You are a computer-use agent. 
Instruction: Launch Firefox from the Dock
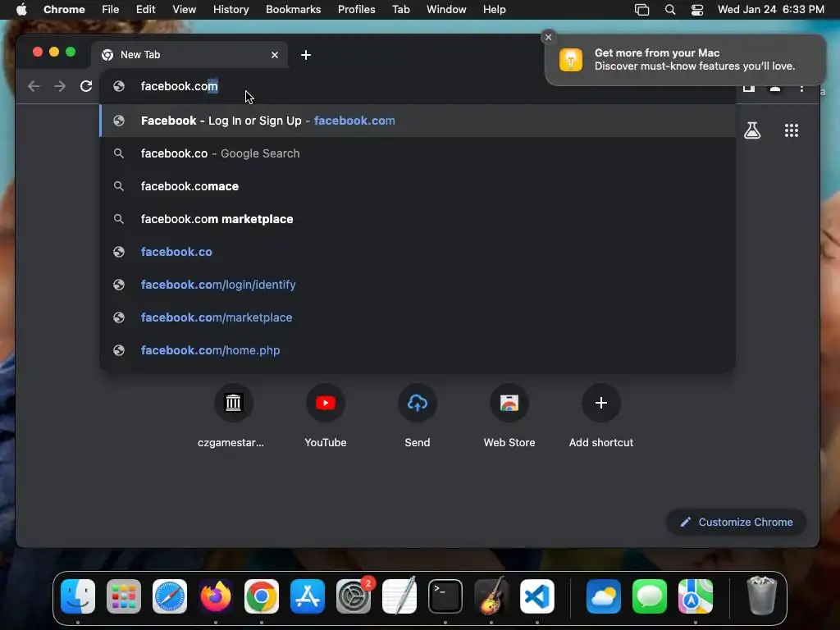(216, 596)
